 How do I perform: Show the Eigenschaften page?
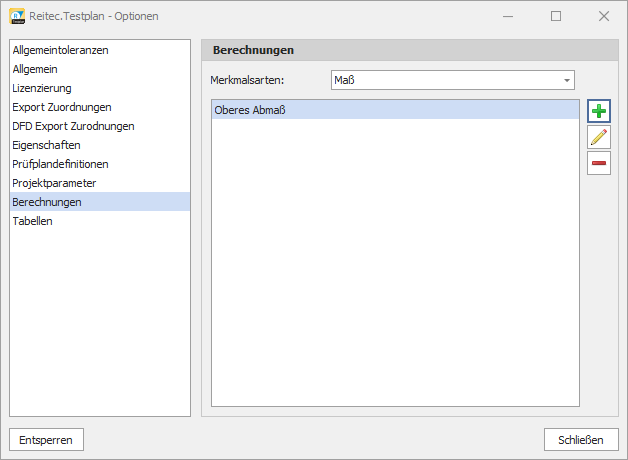pyautogui.click(x=100, y=145)
